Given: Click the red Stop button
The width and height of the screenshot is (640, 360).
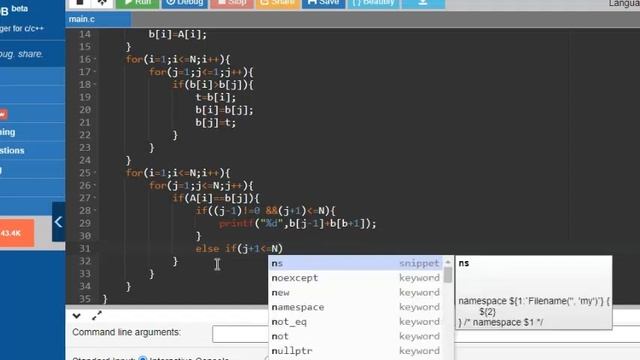Looking at the screenshot, I should [x=231, y=3].
